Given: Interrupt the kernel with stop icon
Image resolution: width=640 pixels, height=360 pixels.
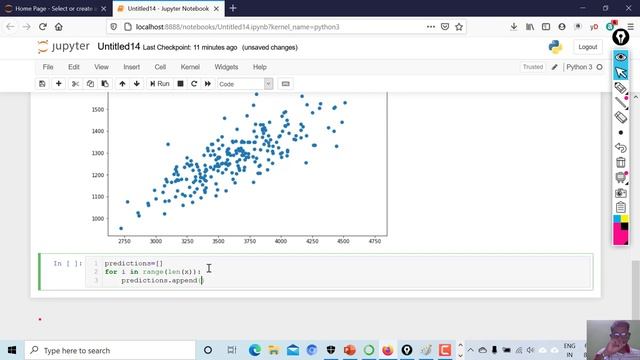Looking at the screenshot, I should click(x=180, y=84).
